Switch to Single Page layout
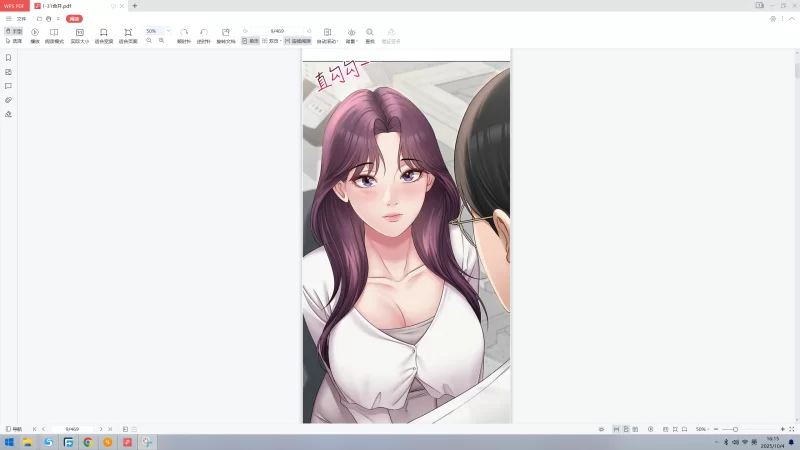This screenshot has width=800, height=450. [251, 41]
